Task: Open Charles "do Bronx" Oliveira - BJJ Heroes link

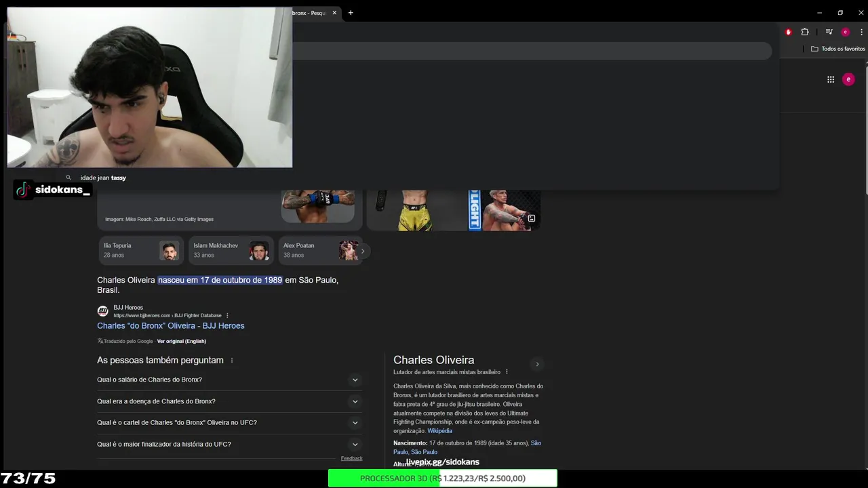Action: 170,325
